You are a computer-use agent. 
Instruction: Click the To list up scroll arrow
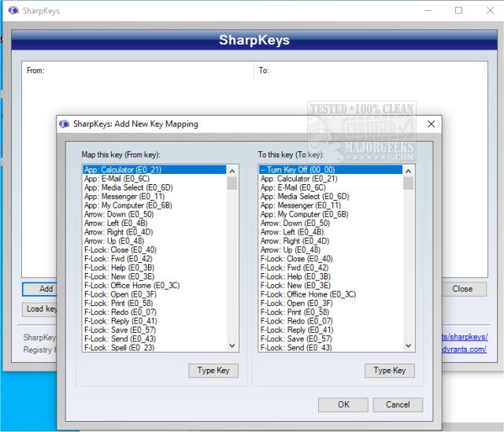(408, 172)
